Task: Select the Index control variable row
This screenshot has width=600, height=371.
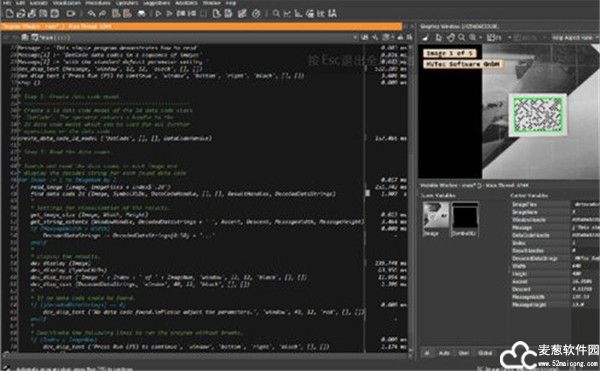Action: [555, 243]
